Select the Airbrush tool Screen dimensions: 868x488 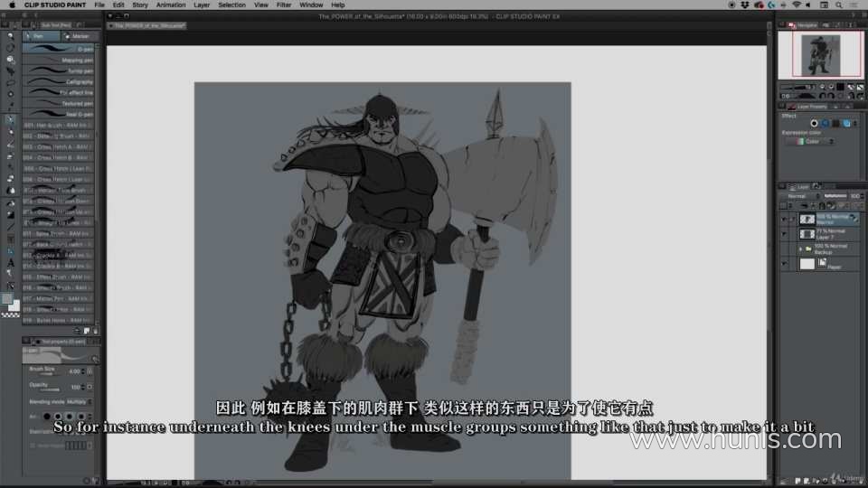pyautogui.click(x=10, y=155)
